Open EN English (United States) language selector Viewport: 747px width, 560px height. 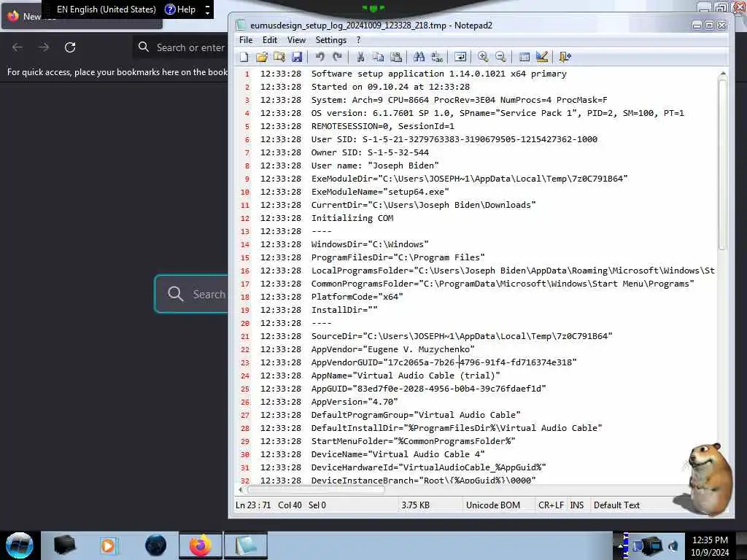107,9
